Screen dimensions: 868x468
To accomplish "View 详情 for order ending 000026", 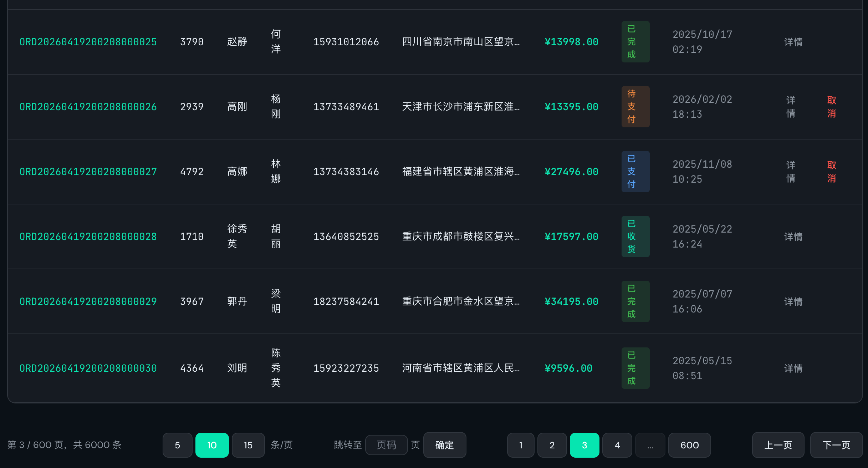I will point(791,107).
